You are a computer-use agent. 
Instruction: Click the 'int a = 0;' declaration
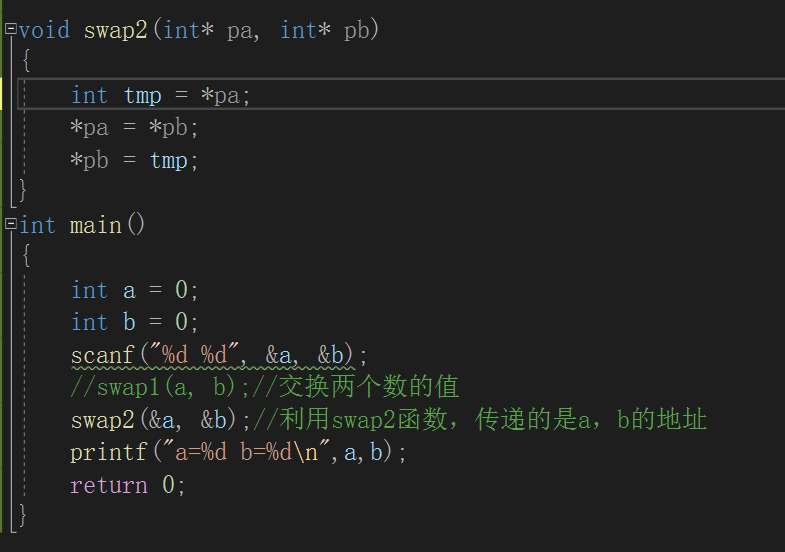[x=135, y=290]
